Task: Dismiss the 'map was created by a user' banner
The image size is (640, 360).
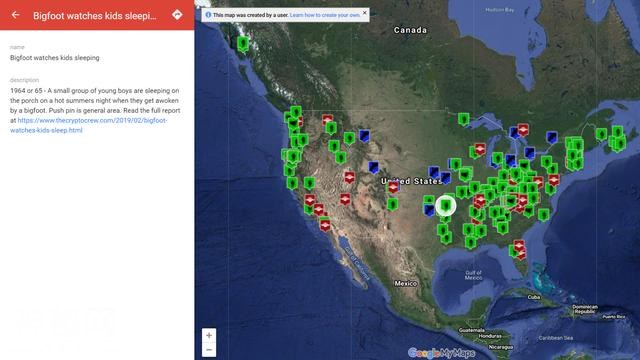Action: click(365, 13)
